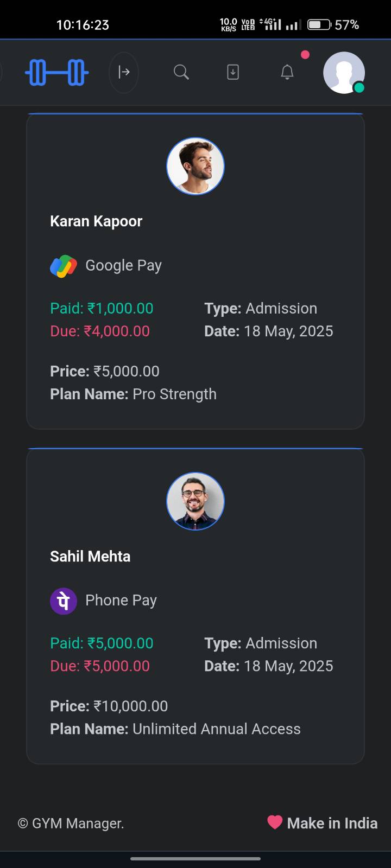Tap the dumbbell GYM Manager logo

coord(57,72)
